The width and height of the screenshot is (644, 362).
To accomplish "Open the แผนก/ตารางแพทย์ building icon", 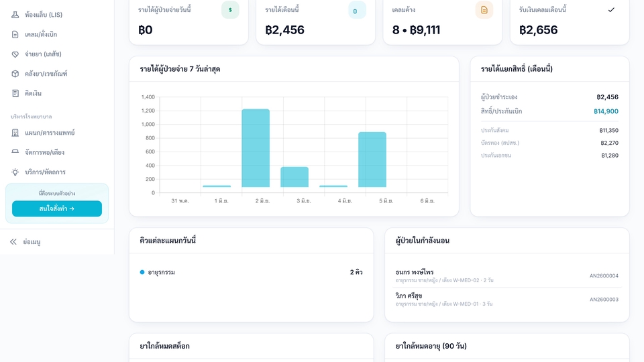I will [15, 133].
